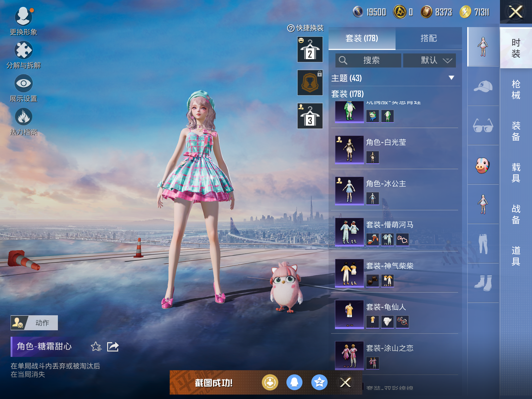Select the pants category icon

(x=483, y=244)
